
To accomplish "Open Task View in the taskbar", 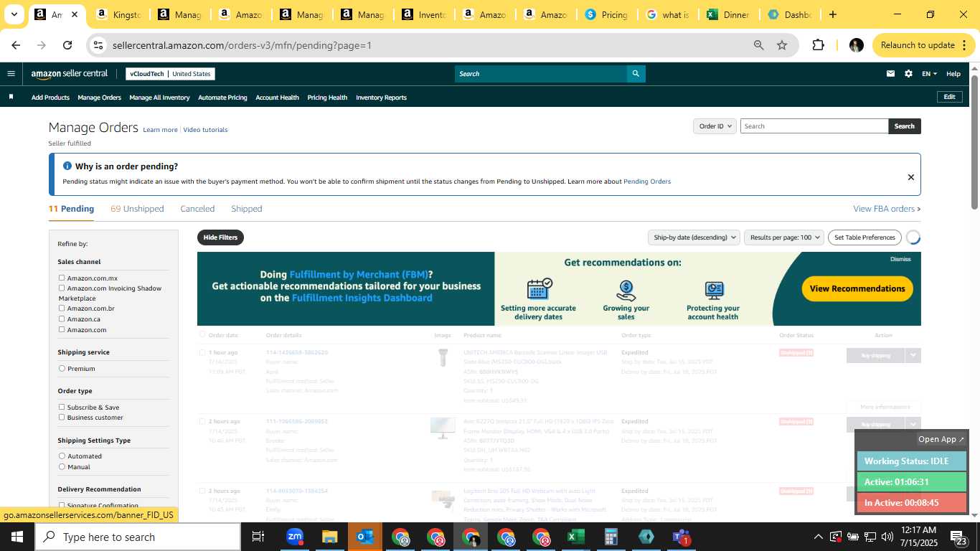I will point(258,537).
